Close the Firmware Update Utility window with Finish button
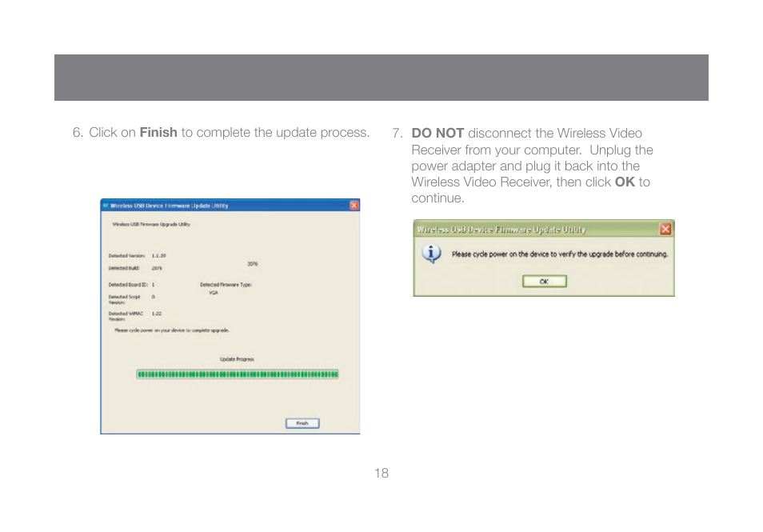The height and width of the screenshot is (532, 763). coord(354,206)
